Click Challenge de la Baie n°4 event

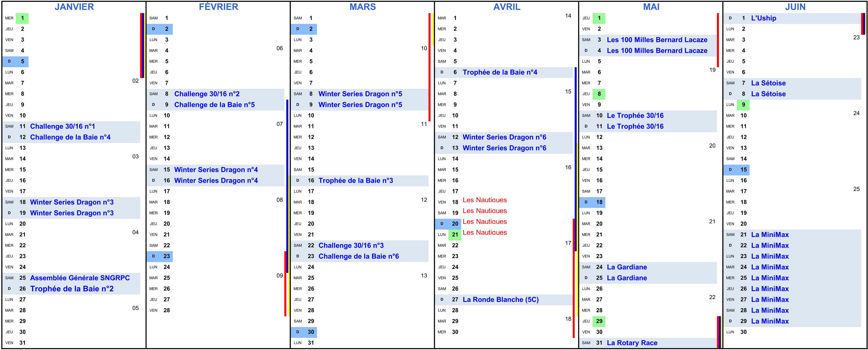click(70, 137)
